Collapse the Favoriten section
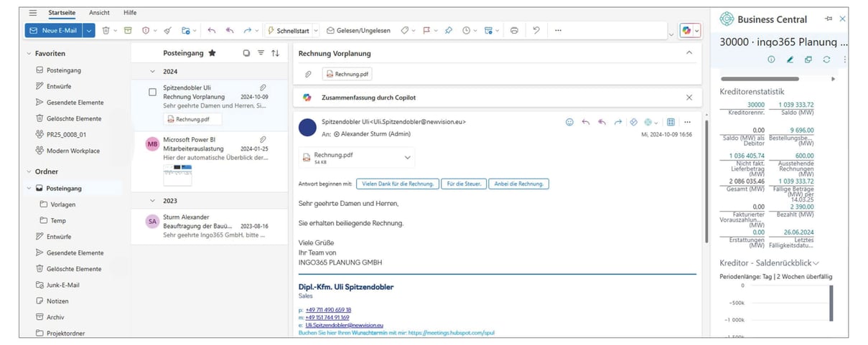This screenshot has width=868, height=345. [29, 53]
